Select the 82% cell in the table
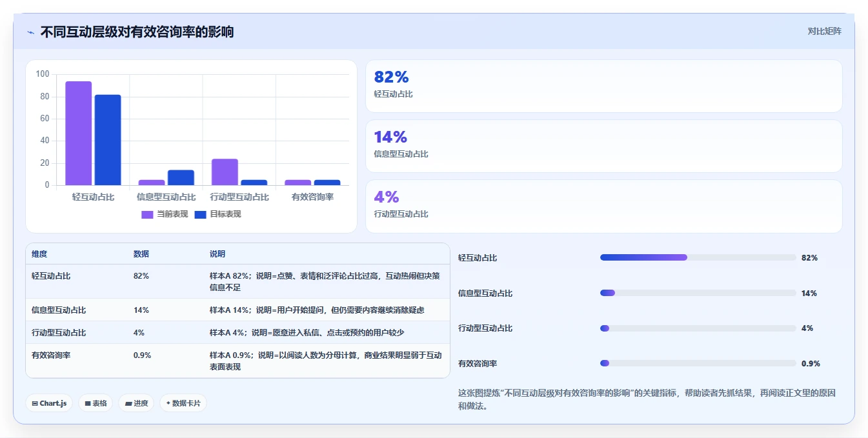The height and width of the screenshot is (438, 868). (x=141, y=276)
